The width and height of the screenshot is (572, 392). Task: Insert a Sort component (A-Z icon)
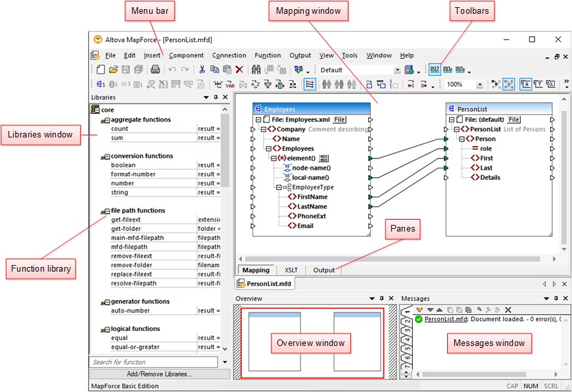255,84
